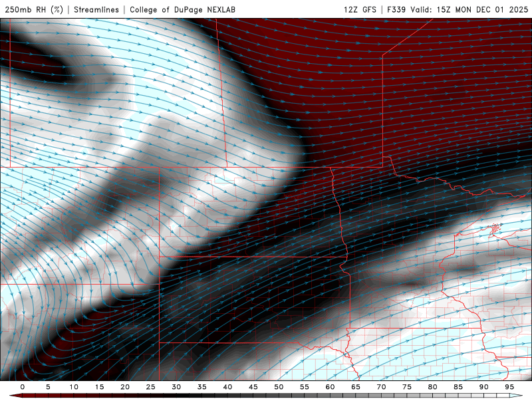Click "College of DuPage NEXLAB" header text
The width and height of the screenshot is (532, 399).
click(x=182, y=9)
